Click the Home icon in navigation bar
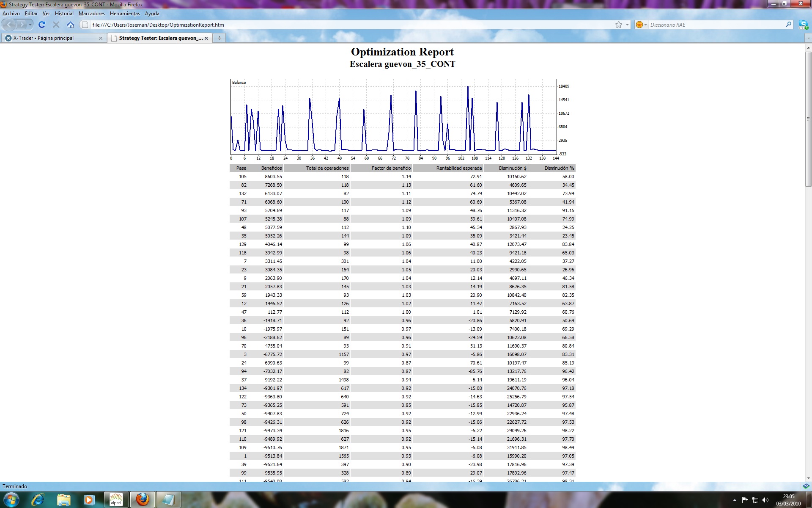Screen dimensions: 812x508 71,25
